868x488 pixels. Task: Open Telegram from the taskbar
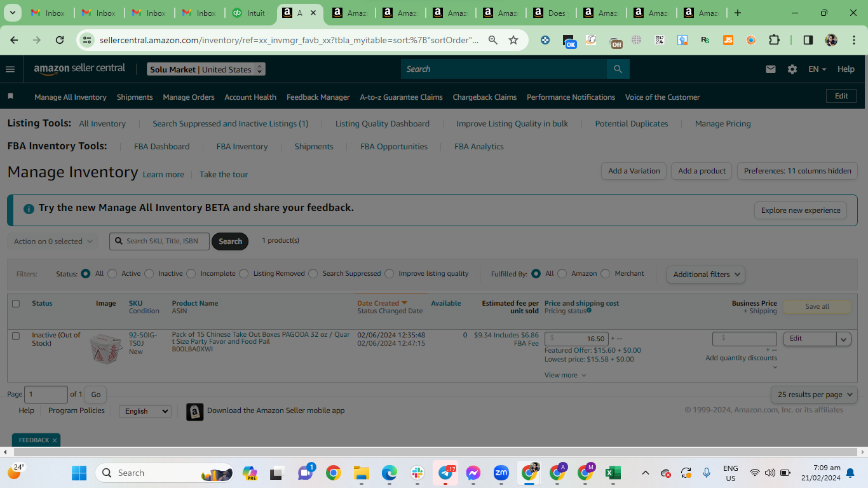click(445, 473)
